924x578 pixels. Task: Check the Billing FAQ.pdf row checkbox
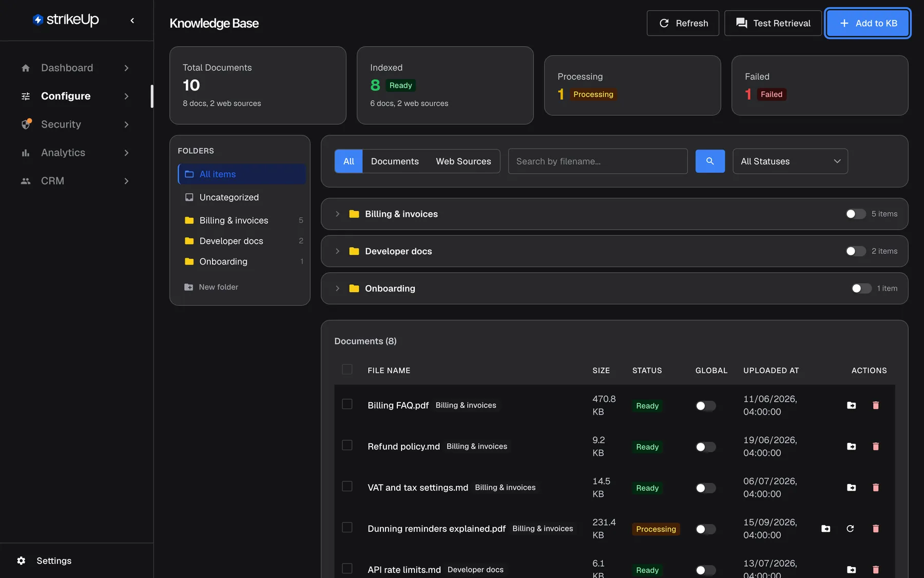click(347, 404)
